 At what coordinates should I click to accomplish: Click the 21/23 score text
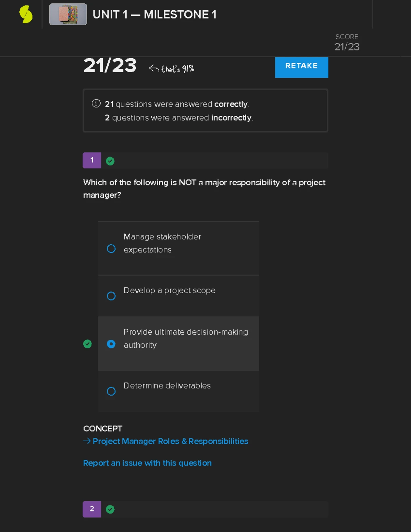[x=110, y=66]
